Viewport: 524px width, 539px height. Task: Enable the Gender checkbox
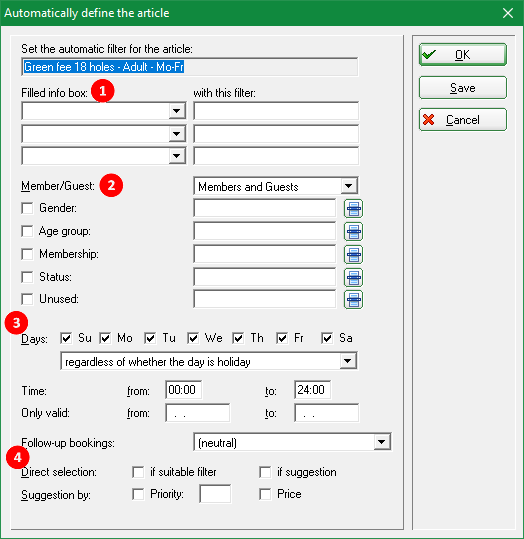click(27, 208)
